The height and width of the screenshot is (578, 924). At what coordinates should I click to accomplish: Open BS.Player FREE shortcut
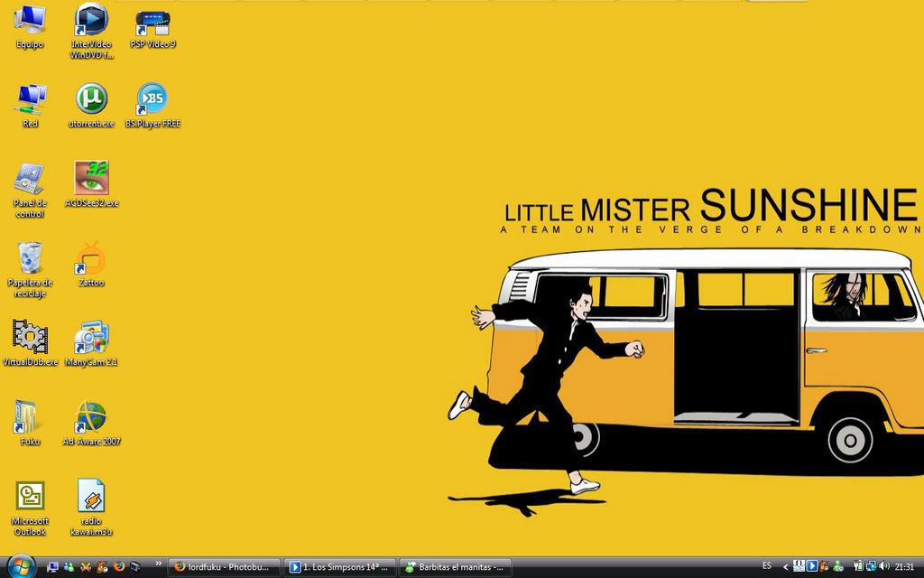coord(152,107)
